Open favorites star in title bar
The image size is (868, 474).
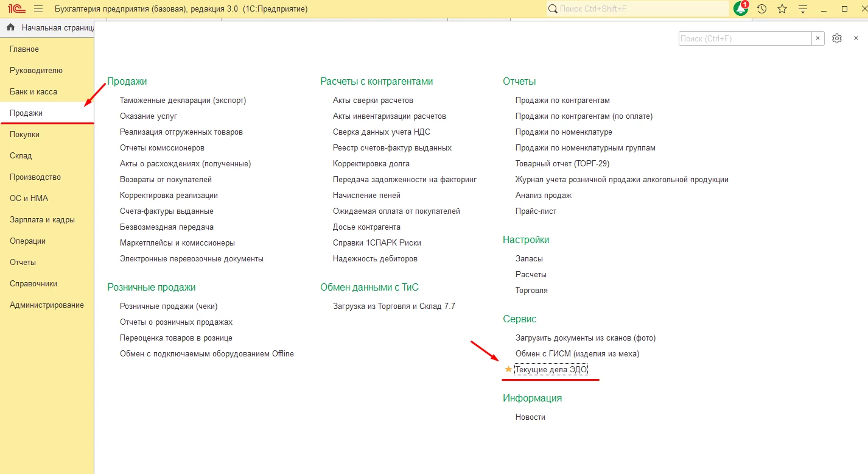tap(782, 9)
